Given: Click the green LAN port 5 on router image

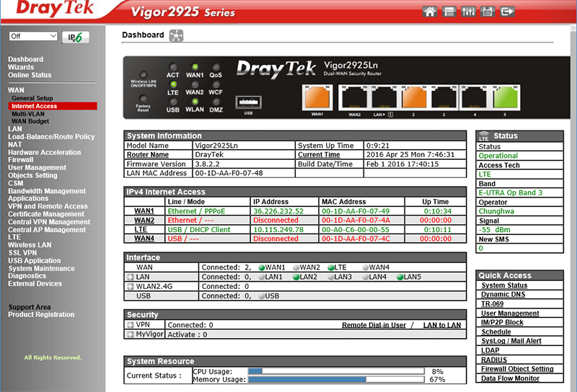Looking at the screenshot, I should [506, 97].
